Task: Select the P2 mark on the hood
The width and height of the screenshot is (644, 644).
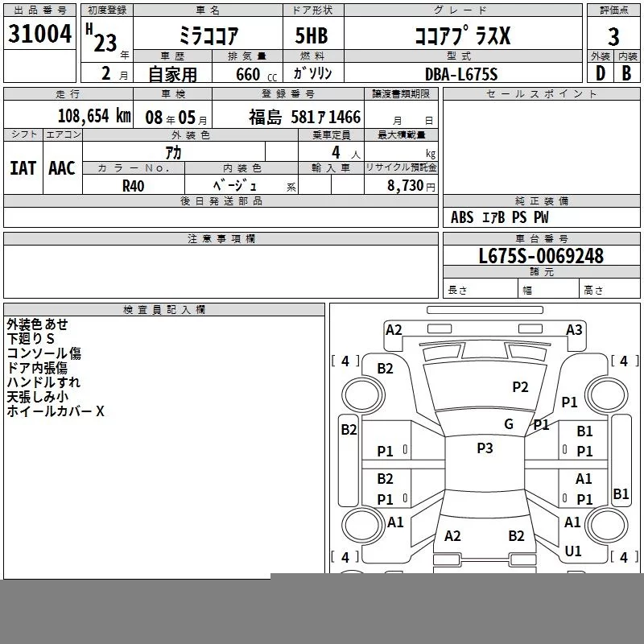Action: point(520,387)
